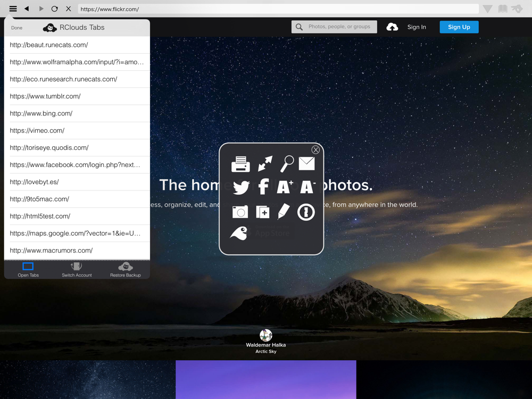Open the http://www.bing.com/ entry

[x=77, y=113]
